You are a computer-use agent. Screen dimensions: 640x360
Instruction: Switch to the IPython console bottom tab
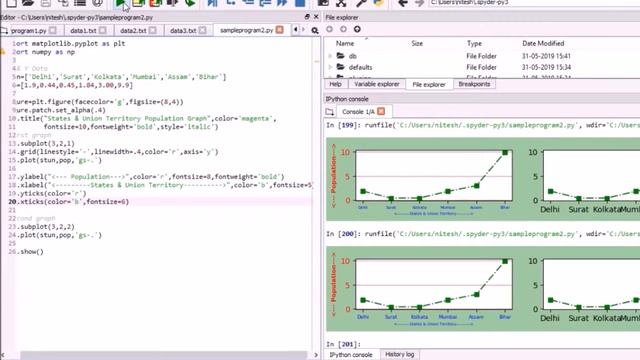(x=351, y=355)
